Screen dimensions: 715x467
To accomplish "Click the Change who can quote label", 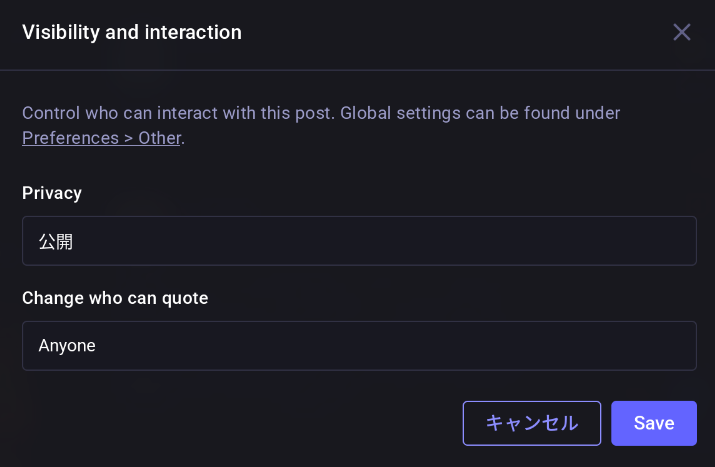I will pos(115,297).
